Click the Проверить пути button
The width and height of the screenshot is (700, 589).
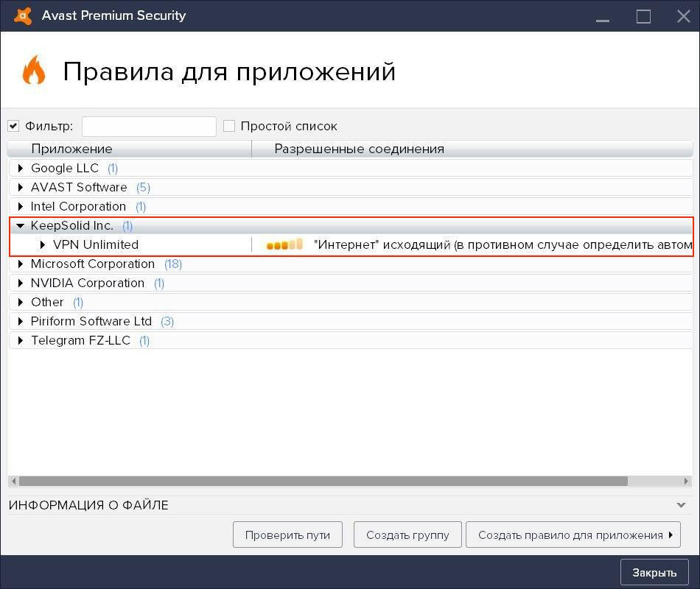(287, 535)
